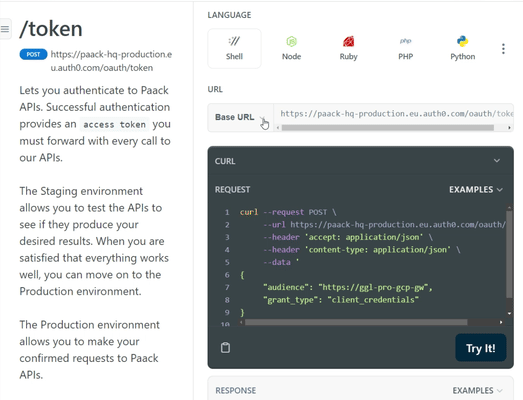Open the sidebar hamburger menu
Screen dimensions: 523x400
pos(5,29)
